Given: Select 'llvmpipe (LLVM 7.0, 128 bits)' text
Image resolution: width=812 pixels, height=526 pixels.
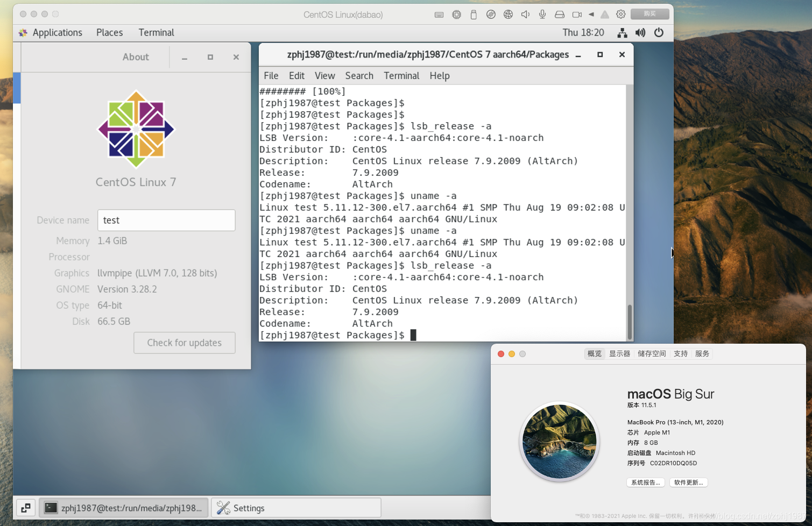Looking at the screenshot, I should (x=157, y=273).
